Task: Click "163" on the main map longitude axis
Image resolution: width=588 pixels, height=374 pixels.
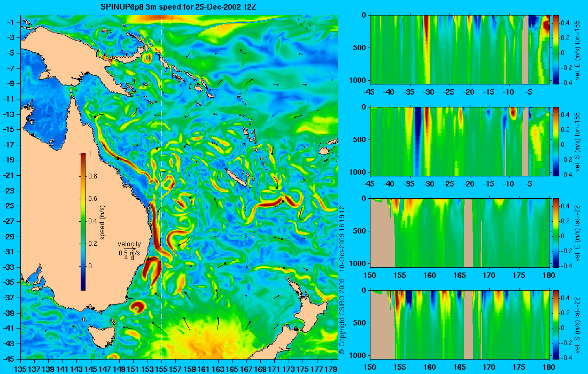Action: [218, 369]
